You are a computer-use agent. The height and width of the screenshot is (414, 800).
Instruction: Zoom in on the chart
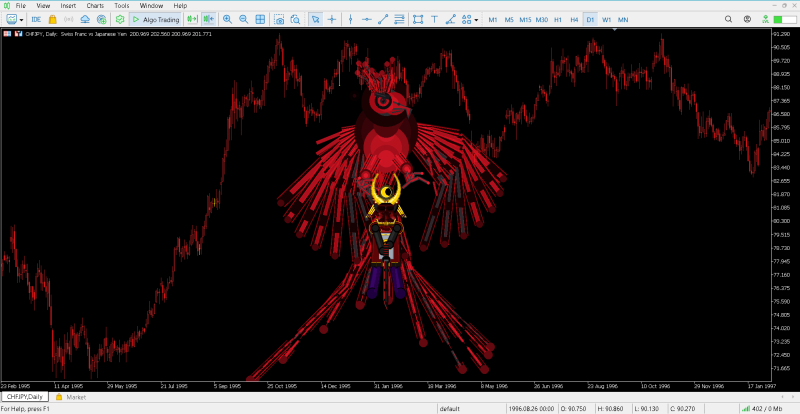[x=228, y=19]
